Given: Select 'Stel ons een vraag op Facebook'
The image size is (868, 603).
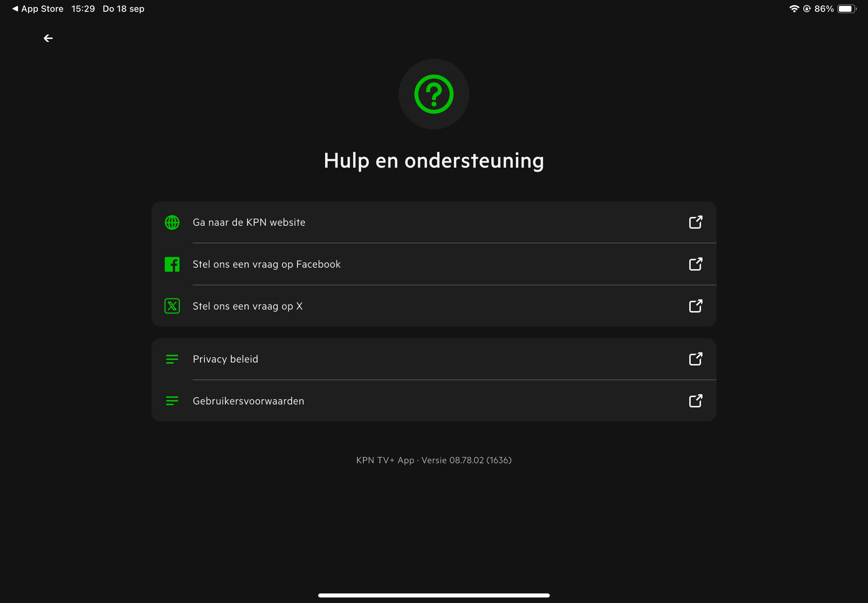Looking at the screenshot, I should tap(266, 264).
